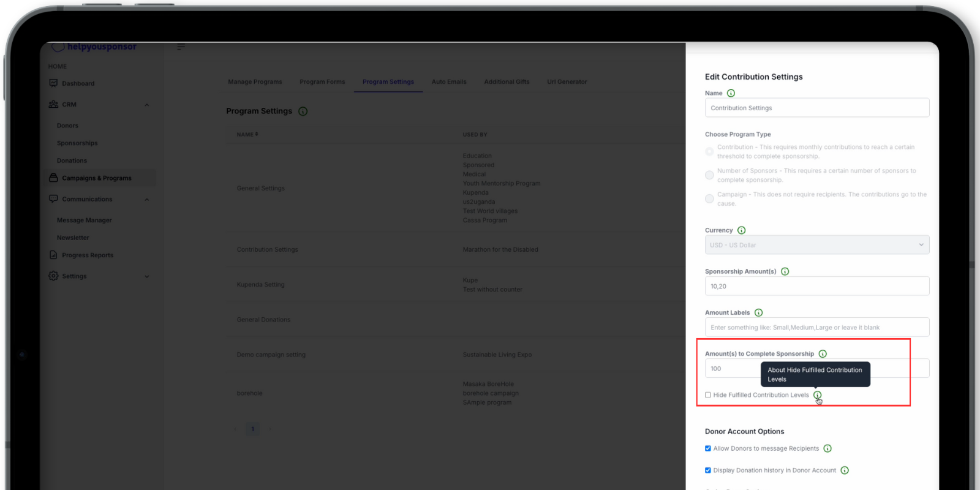This screenshot has width=980, height=490.
Task: Uncheck Allow Donors to message Recipients
Action: [x=708, y=448]
